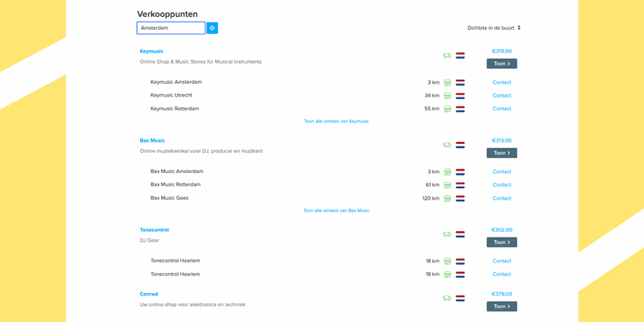Open the Bax Music shop link
Viewport: 644px width, 322px height.
click(x=152, y=141)
